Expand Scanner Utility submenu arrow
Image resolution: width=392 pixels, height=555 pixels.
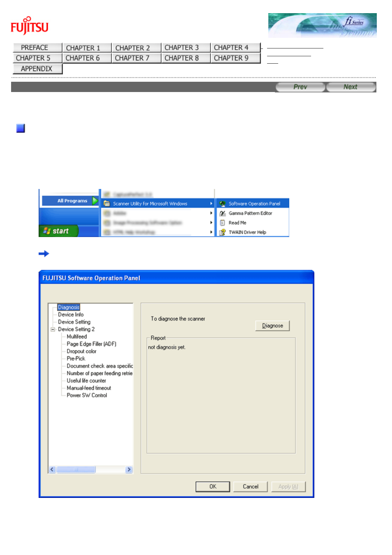tap(211, 203)
